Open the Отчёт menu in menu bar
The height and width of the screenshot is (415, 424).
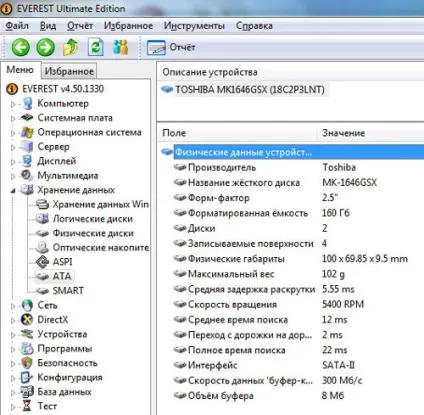click(x=80, y=26)
